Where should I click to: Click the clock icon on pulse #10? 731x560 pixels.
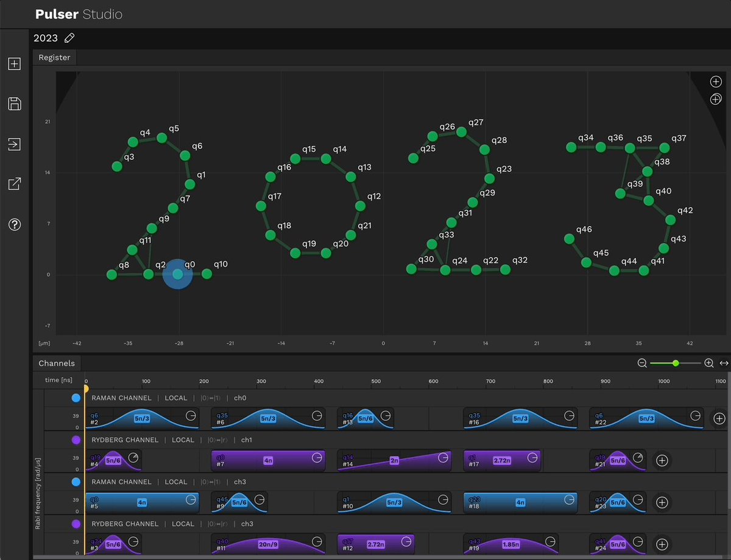[x=443, y=499]
